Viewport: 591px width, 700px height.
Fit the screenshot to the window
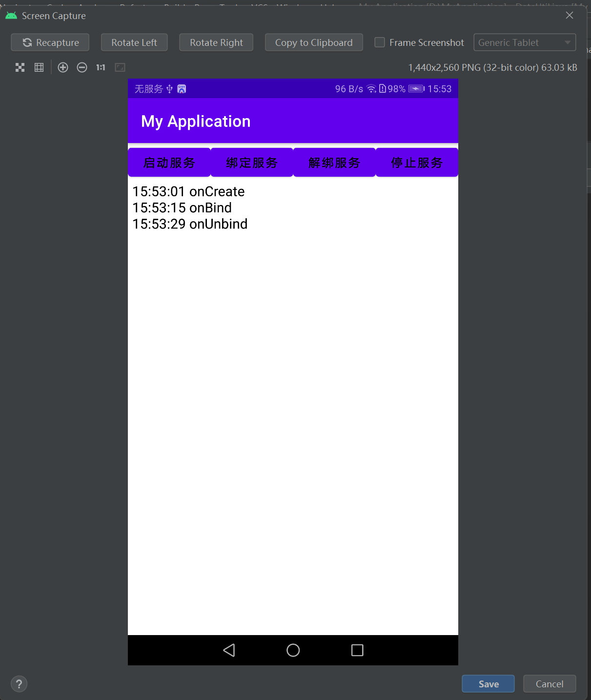click(x=120, y=67)
